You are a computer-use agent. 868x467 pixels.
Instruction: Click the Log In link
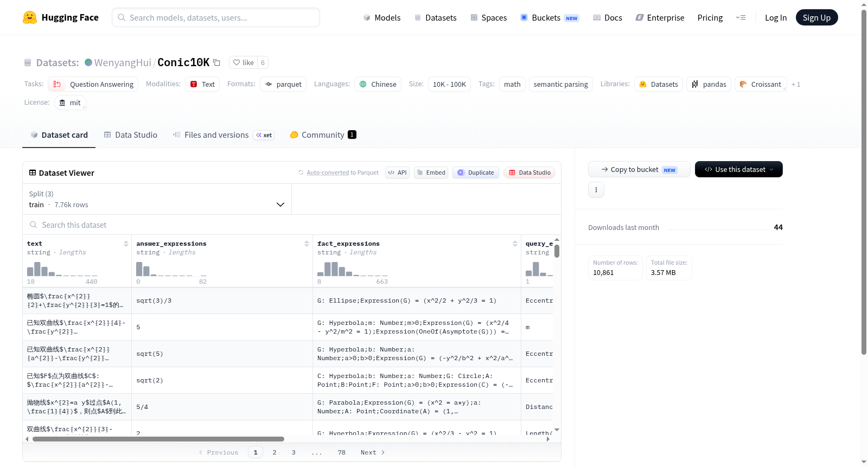click(x=776, y=17)
